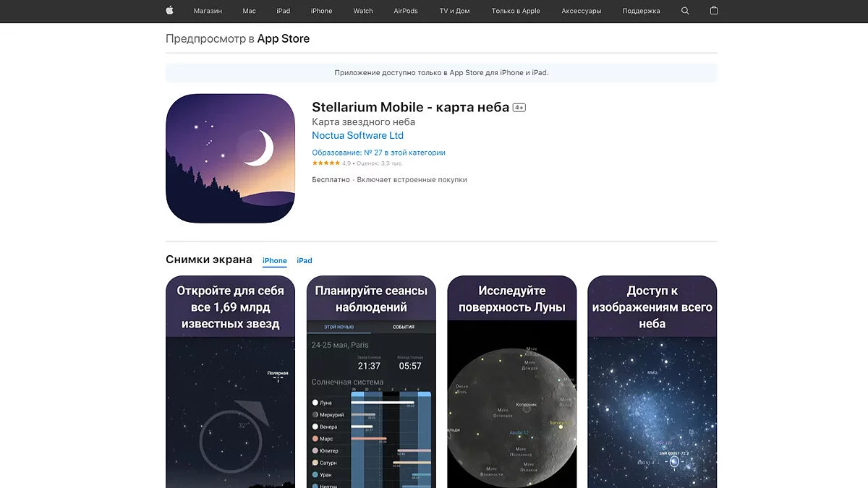Open the Watch navigation item

pyautogui.click(x=363, y=11)
